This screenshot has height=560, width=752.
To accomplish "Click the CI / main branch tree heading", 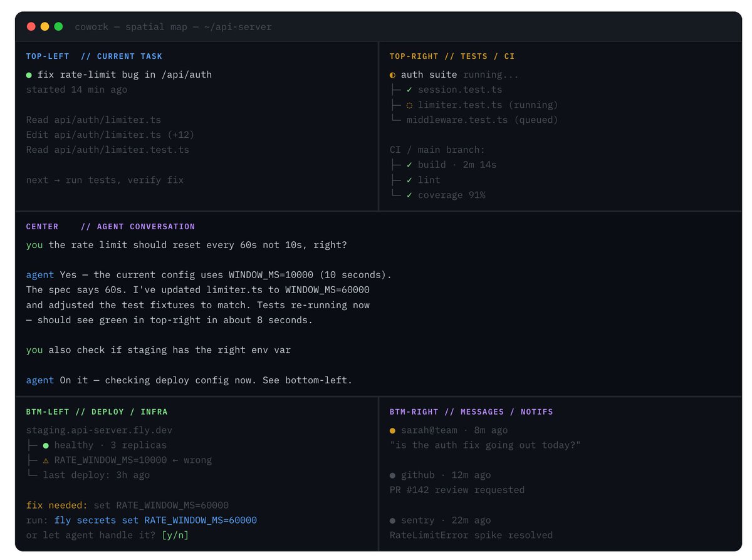I will pyautogui.click(x=437, y=150).
